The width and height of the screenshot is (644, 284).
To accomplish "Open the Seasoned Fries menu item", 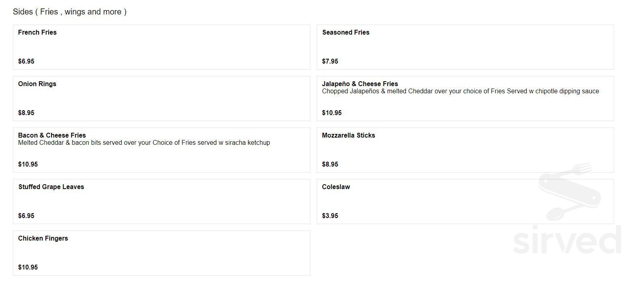I will point(346,33).
